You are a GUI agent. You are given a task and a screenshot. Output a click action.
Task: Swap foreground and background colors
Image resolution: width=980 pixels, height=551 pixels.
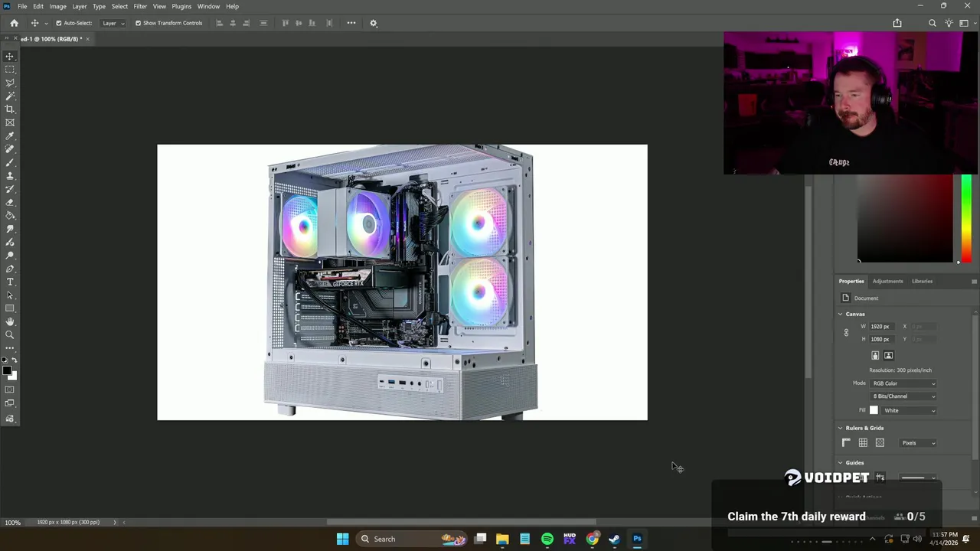click(x=15, y=360)
